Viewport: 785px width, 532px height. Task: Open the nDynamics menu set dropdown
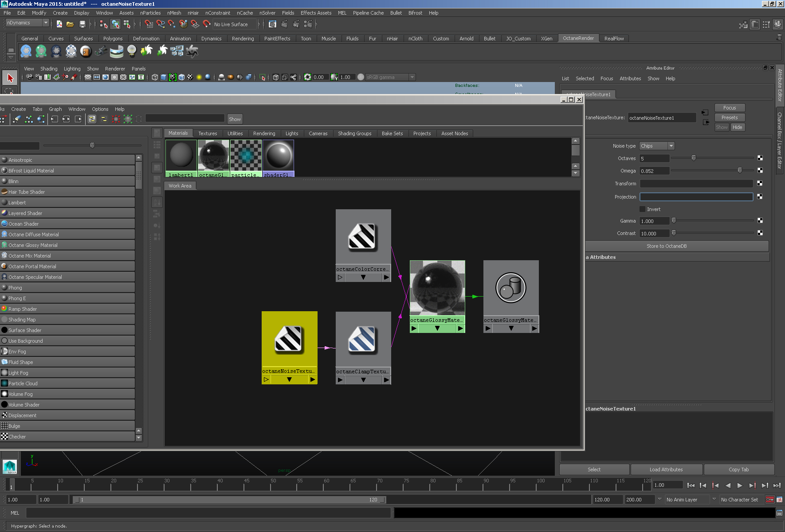(x=27, y=23)
